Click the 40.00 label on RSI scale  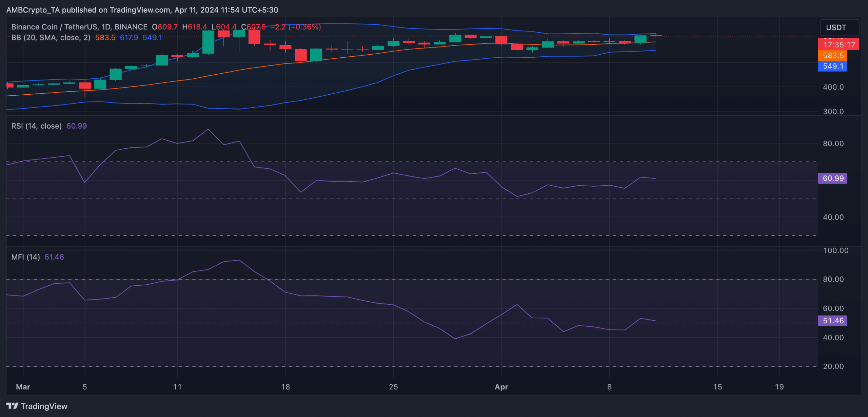coord(833,217)
